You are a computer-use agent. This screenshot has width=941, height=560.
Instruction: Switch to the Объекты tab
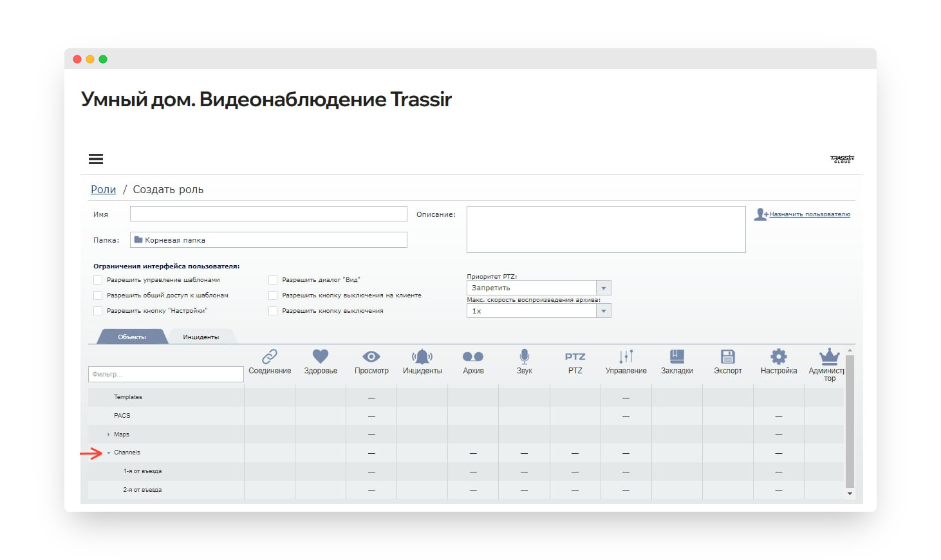point(132,337)
